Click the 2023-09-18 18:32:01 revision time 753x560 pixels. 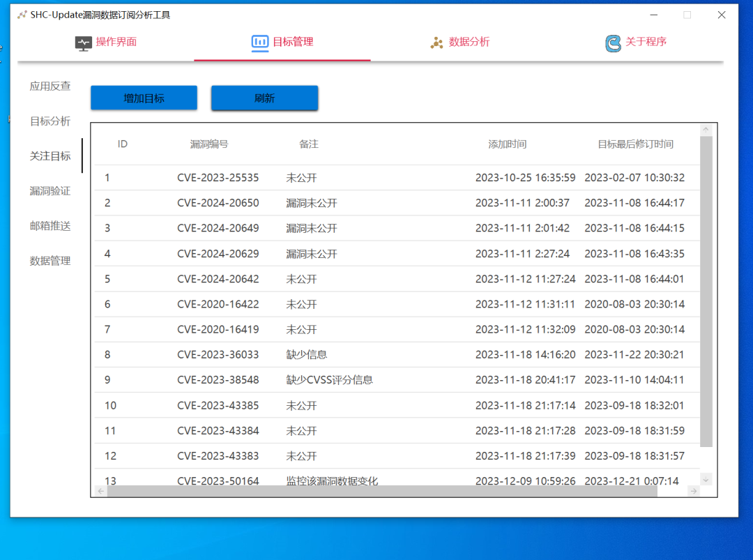634,405
